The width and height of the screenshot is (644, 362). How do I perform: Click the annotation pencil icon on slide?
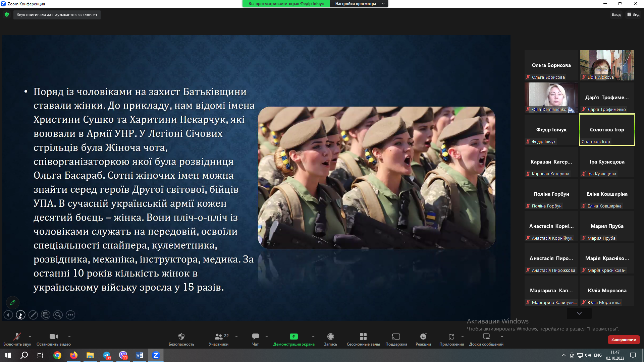[x=13, y=302]
